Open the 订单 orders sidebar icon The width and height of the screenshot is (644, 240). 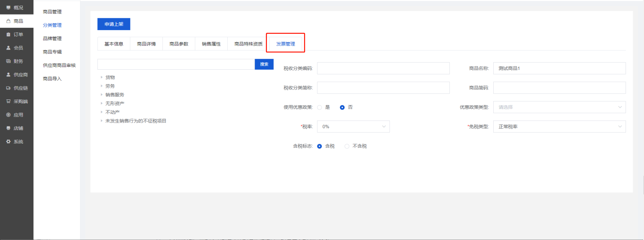click(x=8, y=34)
